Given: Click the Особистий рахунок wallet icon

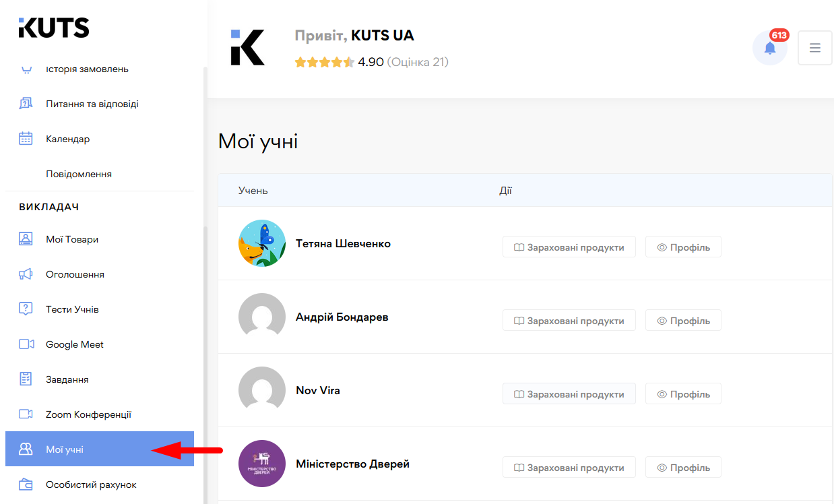Looking at the screenshot, I should tap(26, 484).
